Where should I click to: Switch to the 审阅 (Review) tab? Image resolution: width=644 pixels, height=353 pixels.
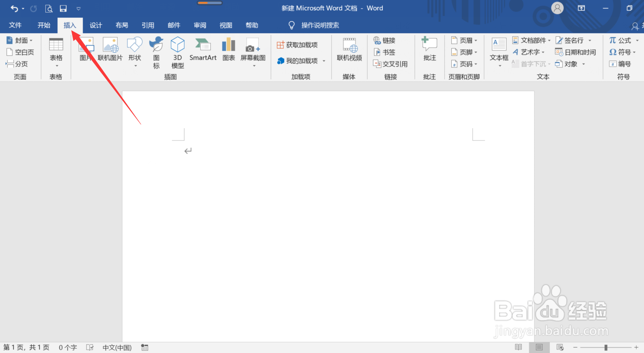(200, 25)
